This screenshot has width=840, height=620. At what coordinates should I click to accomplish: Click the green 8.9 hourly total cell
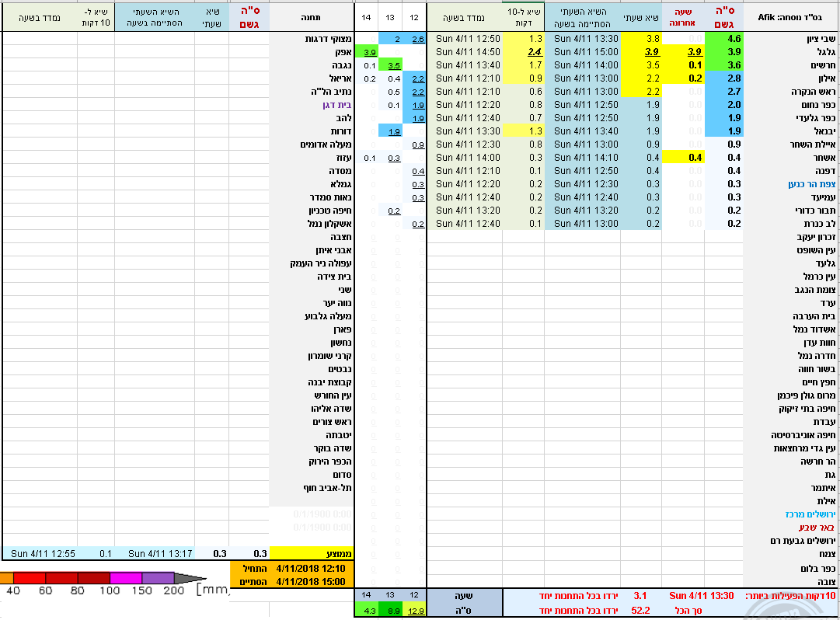pos(392,611)
